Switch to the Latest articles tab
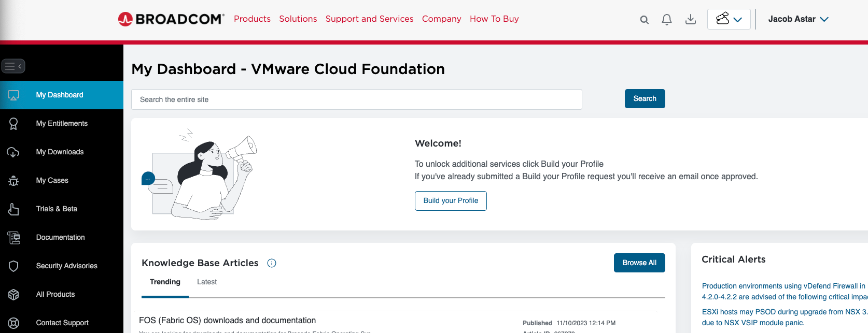 pos(206,282)
